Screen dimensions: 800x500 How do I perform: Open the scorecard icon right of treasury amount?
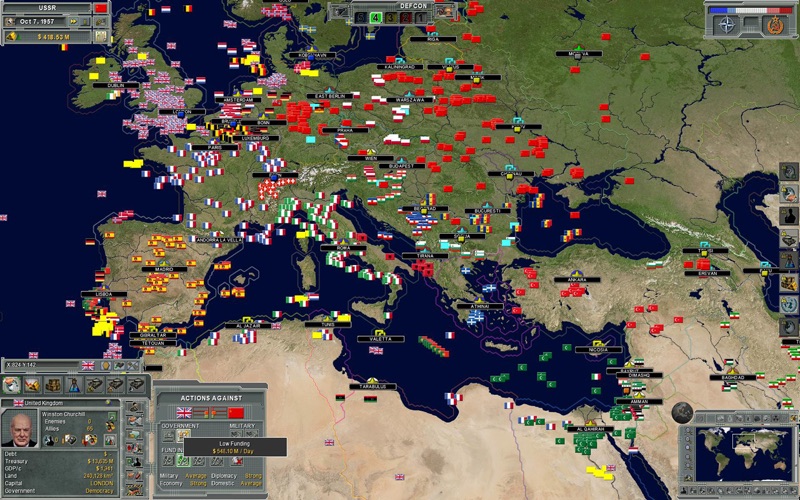[x=101, y=37]
